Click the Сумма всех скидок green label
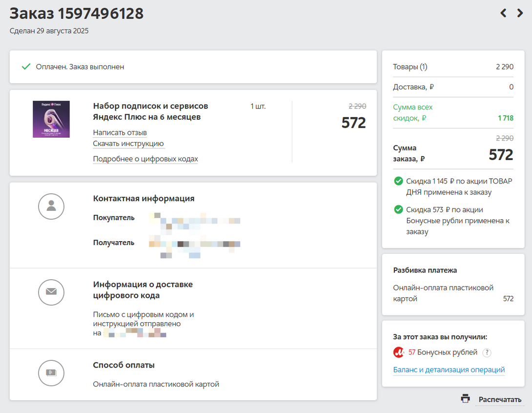Image resolution: width=532 pixels, height=413 pixels. (x=413, y=112)
